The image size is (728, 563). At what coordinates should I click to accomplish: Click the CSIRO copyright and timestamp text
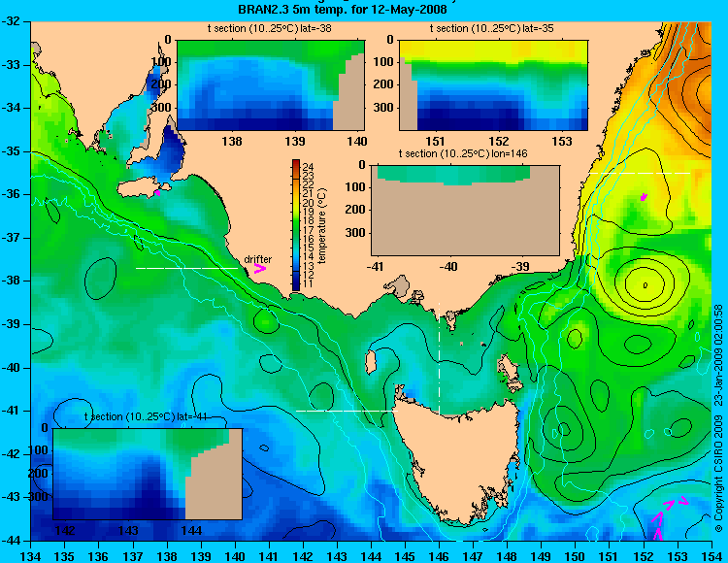[718, 417]
